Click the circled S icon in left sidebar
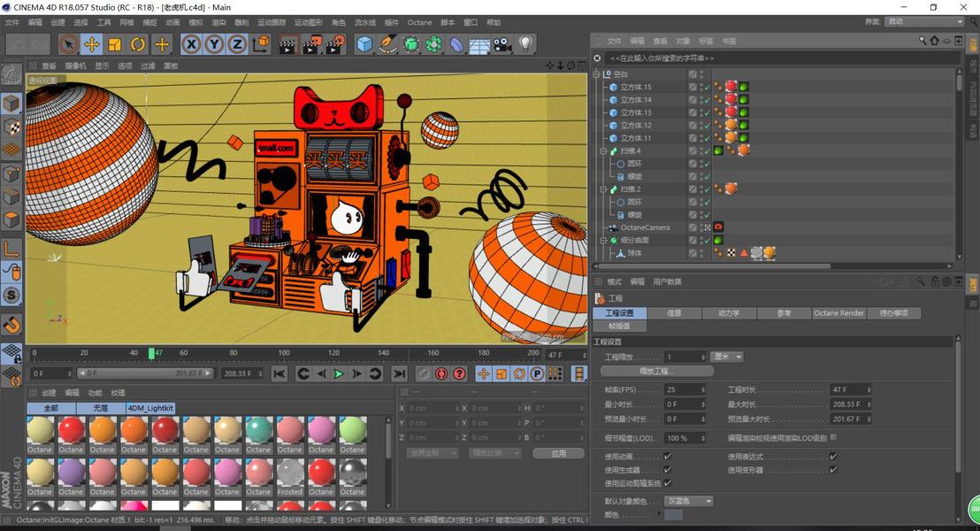The image size is (980, 531). coord(11,296)
